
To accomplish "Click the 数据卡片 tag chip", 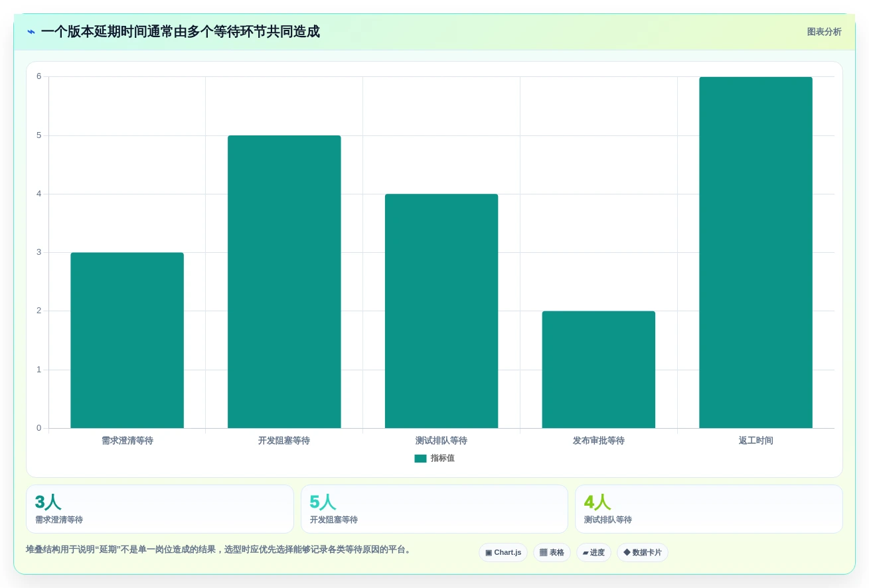I will (643, 552).
